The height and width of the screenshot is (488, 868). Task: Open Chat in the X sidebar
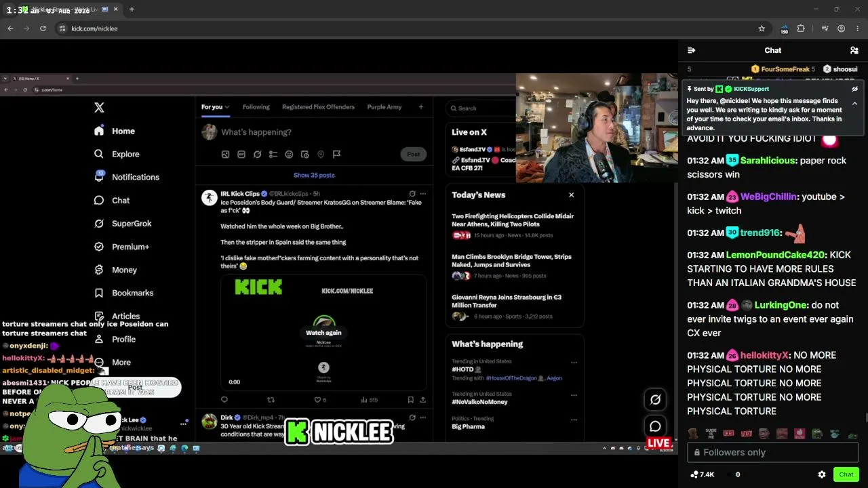pos(113,200)
